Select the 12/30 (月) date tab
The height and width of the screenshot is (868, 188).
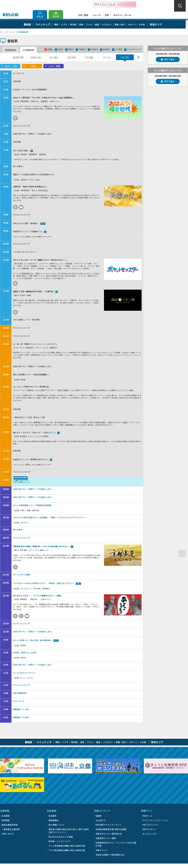pyautogui.click(x=18, y=57)
